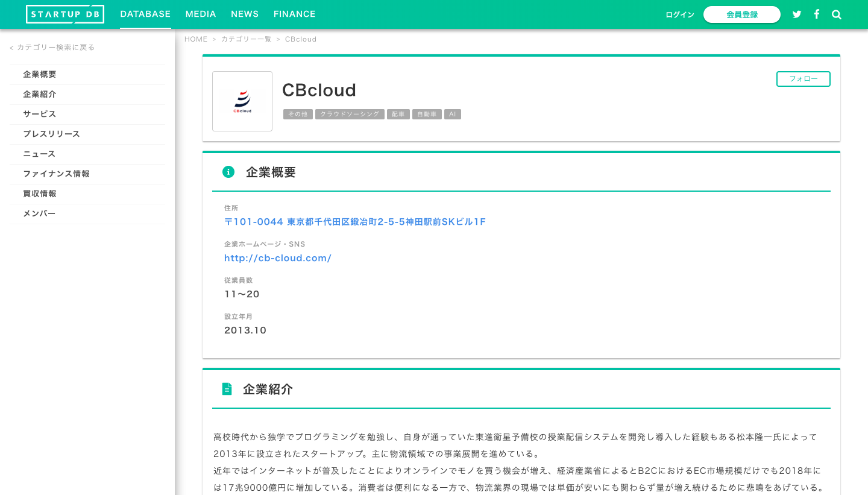
Task: Click the 会員登録 button
Action: [742, 14]
